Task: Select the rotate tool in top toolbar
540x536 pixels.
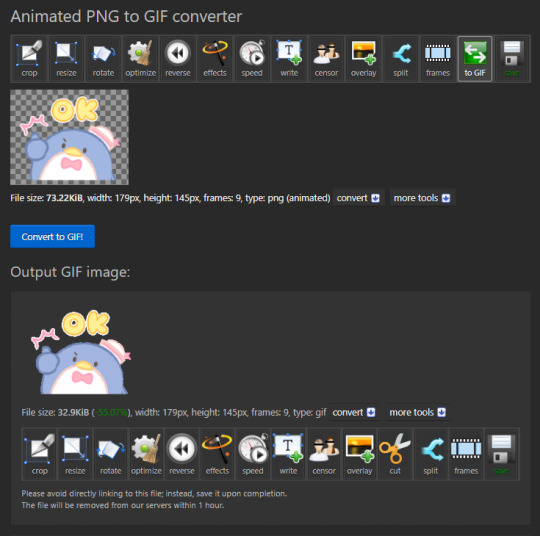Action: (103, 59)
